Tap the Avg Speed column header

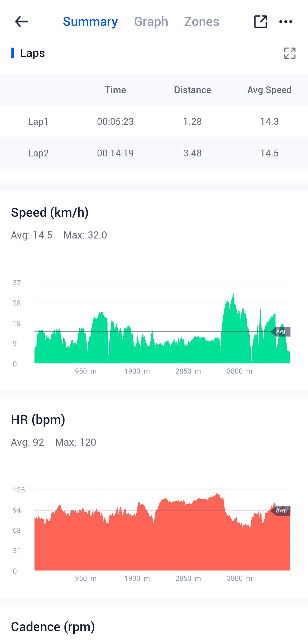coord(269,90)
